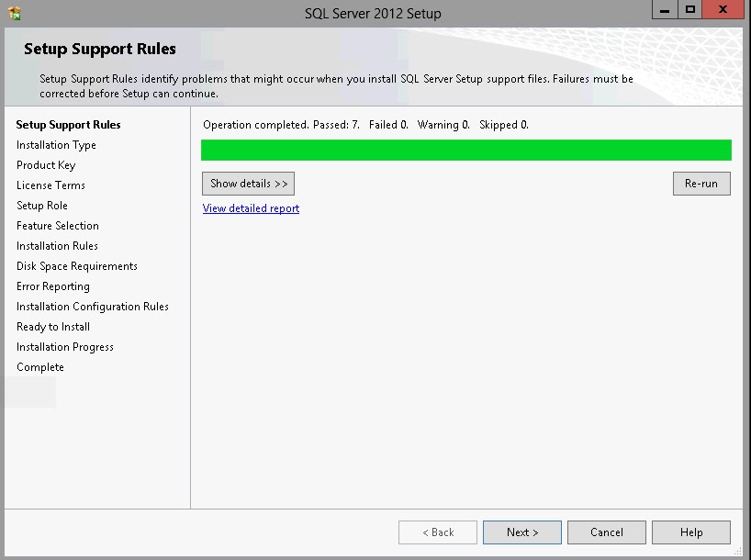Open the View detailed report link

click(x=251, y=208)
